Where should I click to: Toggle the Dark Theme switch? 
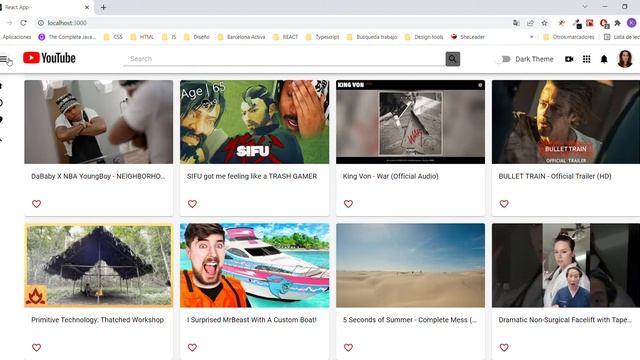(x=504, y=59)
